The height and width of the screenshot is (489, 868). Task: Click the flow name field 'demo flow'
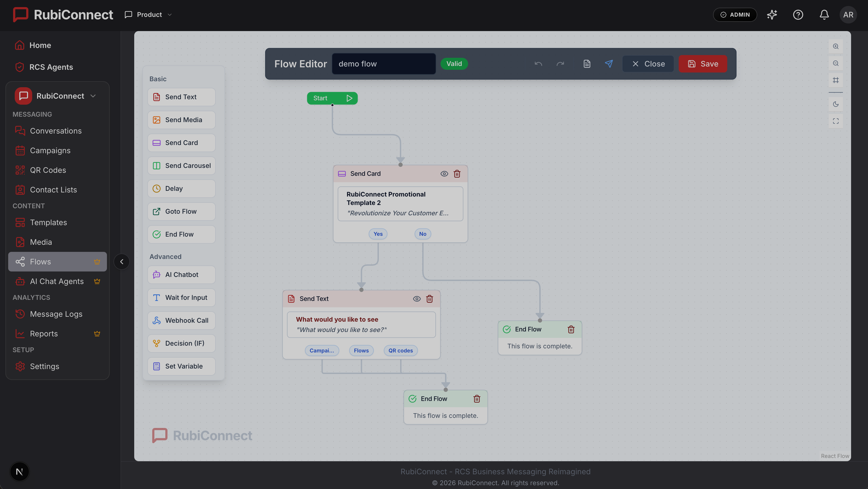pos(384,64)
